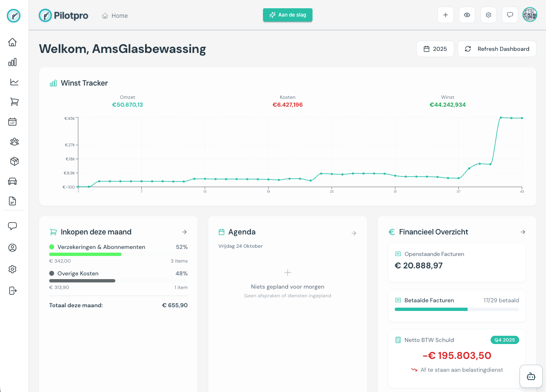Click the document file icon in sidebar

[x=12, y=201]
